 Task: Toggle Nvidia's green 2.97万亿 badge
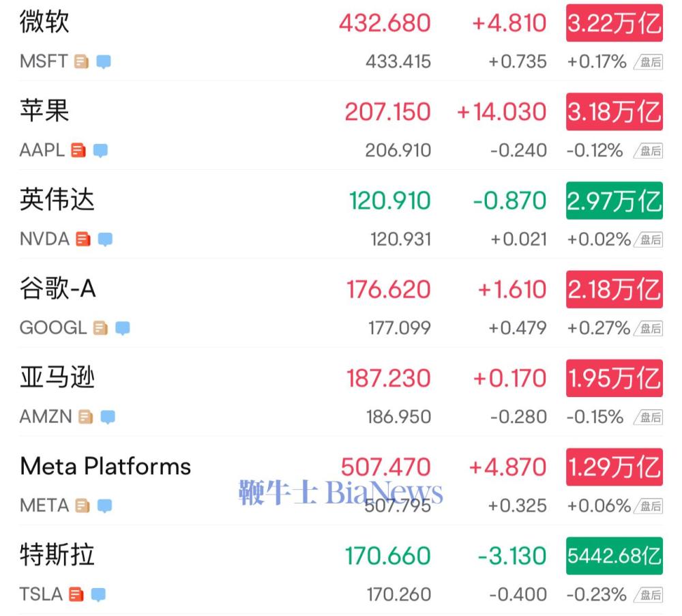pyautogui.click(x=614, y=201)
